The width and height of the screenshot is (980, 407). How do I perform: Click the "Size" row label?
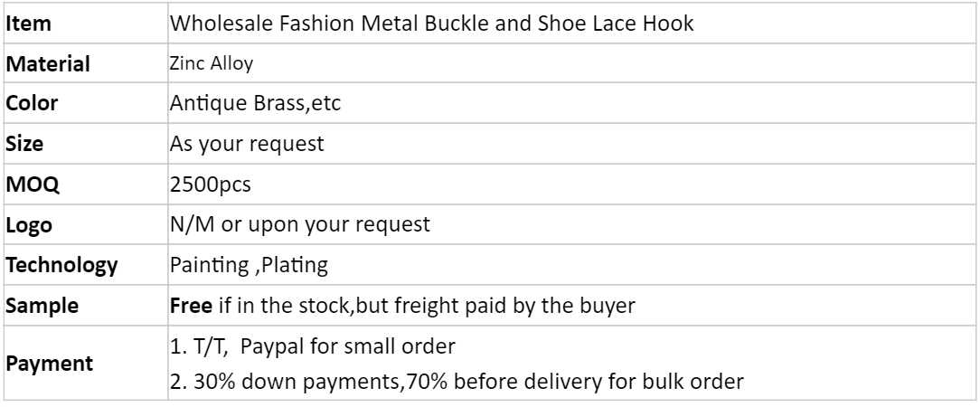(25, 144)
